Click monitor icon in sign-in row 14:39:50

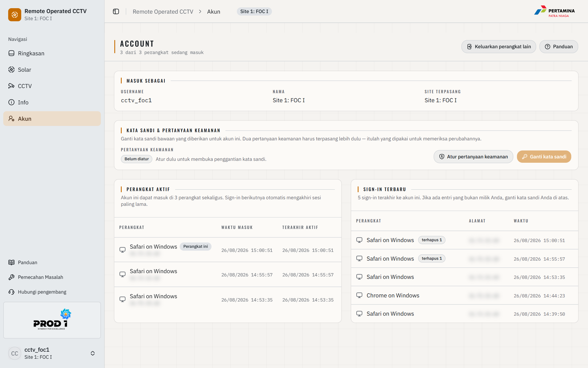[359, 314]
